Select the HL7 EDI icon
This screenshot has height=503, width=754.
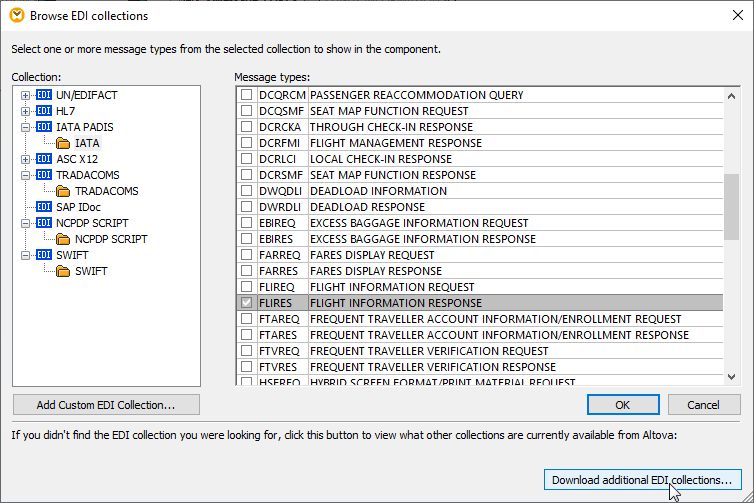(44, 111)
